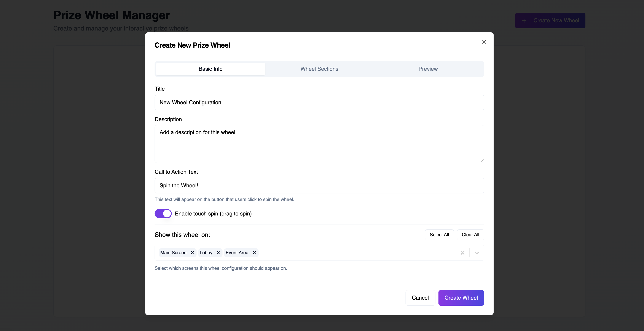
Task: Remove the Main Screen tag
Action: [192, 252]
